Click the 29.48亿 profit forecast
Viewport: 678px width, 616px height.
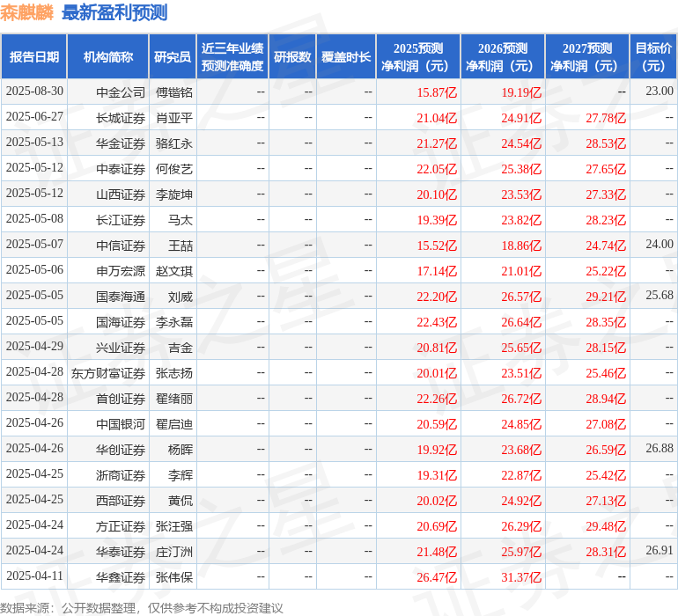pyautogui.click(x=606, y=525)
